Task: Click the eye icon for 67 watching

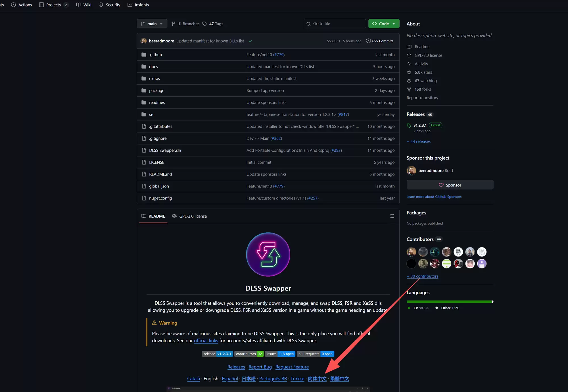Action: point(409,81)
